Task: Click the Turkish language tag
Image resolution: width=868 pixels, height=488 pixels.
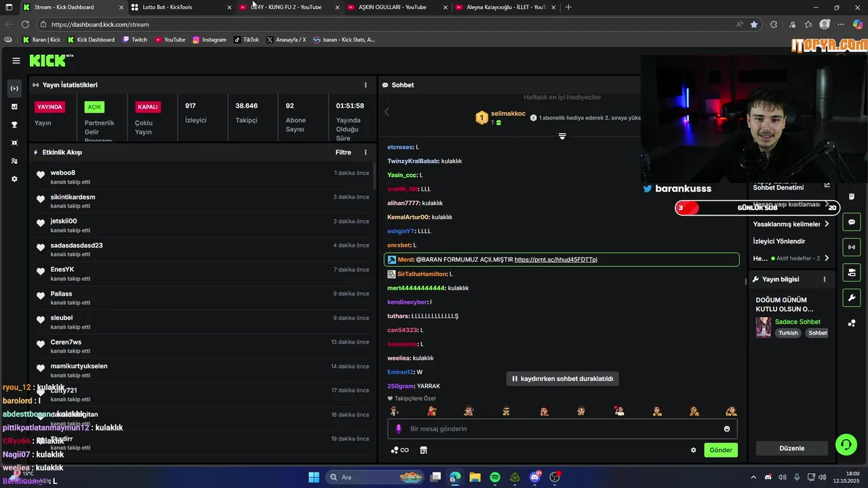Action: tap(788, 333)
